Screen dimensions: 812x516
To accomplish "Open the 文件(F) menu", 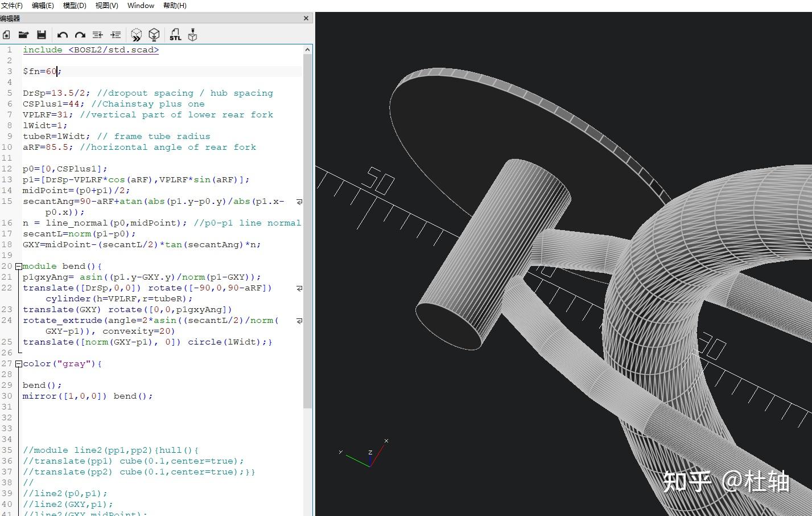I will (x=11, y=6).
